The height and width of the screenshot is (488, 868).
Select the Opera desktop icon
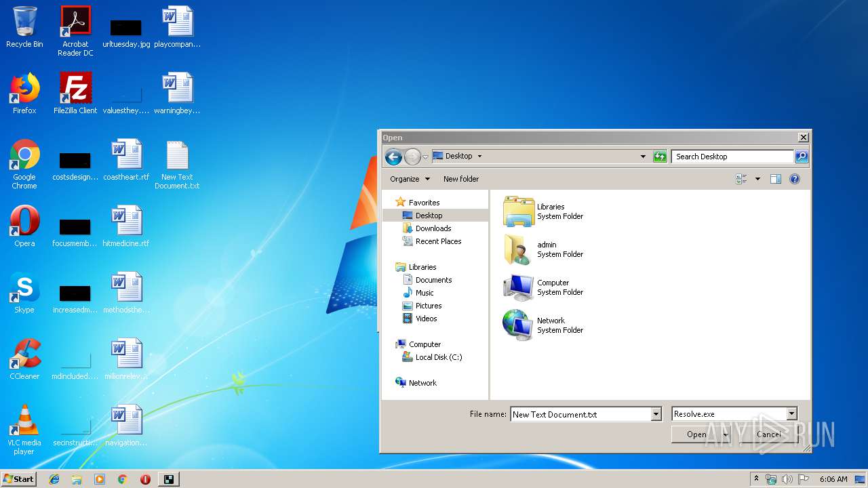point(24,226)
